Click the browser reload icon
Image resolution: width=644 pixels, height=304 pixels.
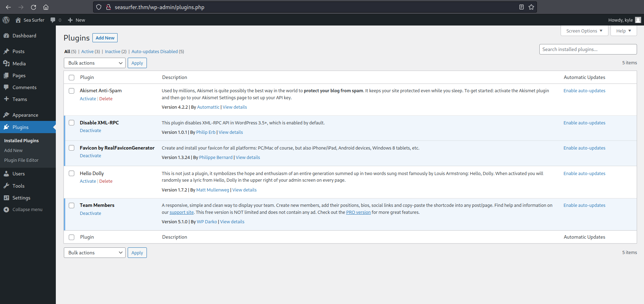click(33, 7)
